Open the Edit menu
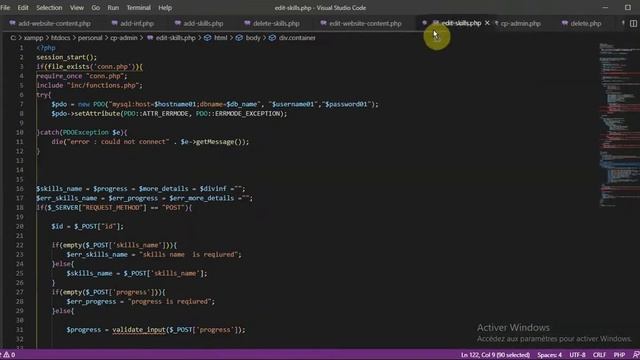 pyautogui.click(x=23, y=8)
